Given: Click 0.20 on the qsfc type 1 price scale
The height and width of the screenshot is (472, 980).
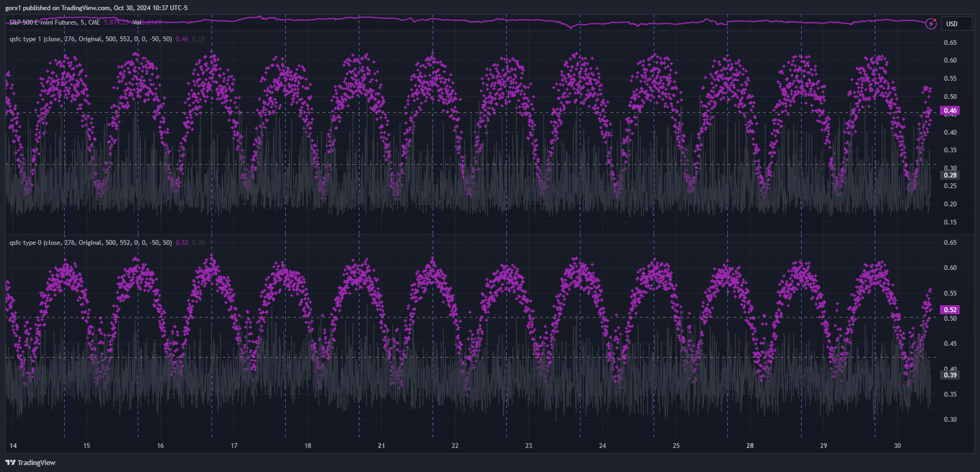Looking at the screenshot, I should (950, 204).
